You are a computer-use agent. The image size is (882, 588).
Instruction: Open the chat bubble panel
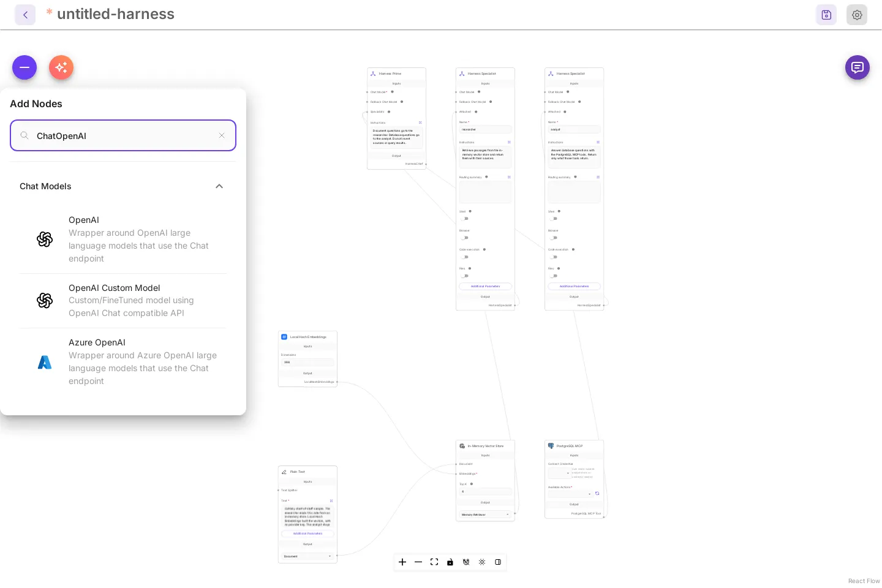click(x=858, y=67)
